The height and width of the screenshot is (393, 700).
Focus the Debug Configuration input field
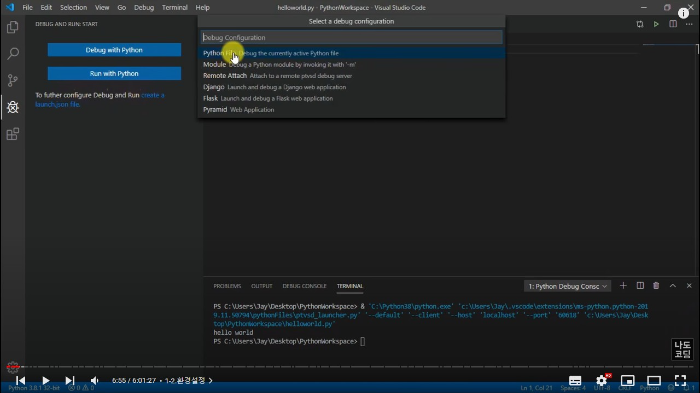click(x=352, y=38)
